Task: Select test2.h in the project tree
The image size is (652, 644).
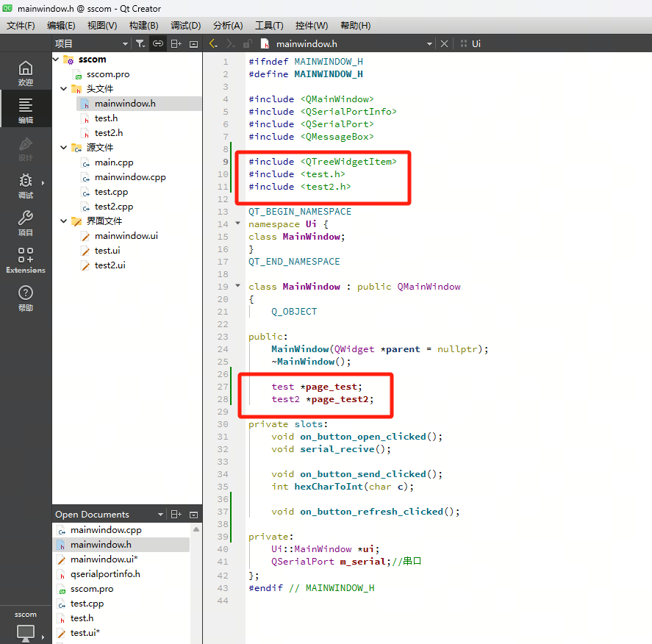Action: point(109,133)
